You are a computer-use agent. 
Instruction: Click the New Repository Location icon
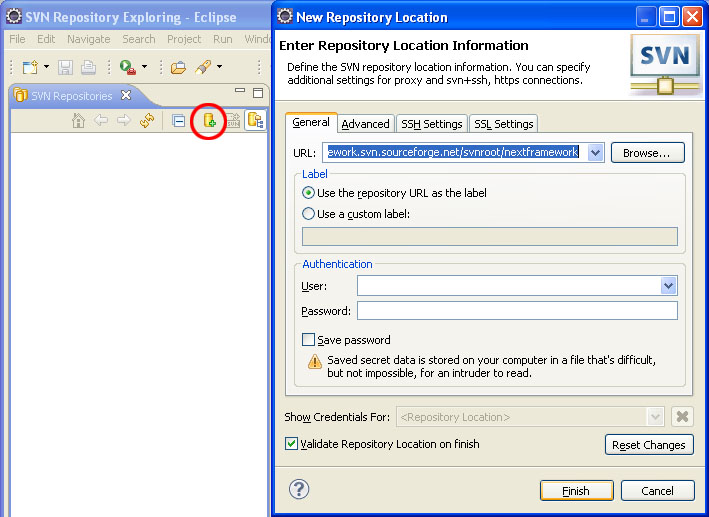click(x=209, y=120)
